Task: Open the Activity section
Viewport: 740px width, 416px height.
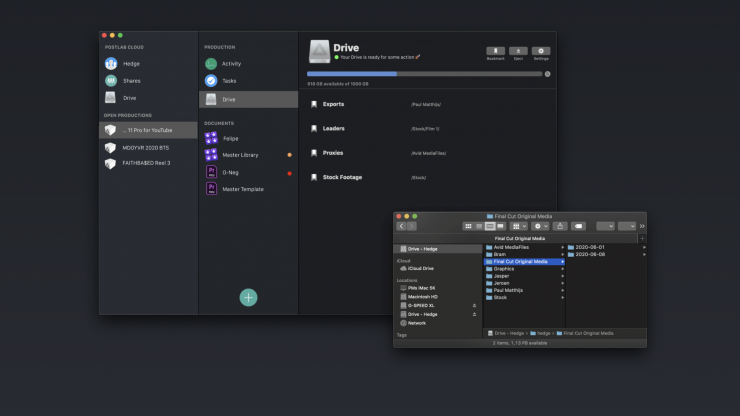Action: click(x=230, y=63)
